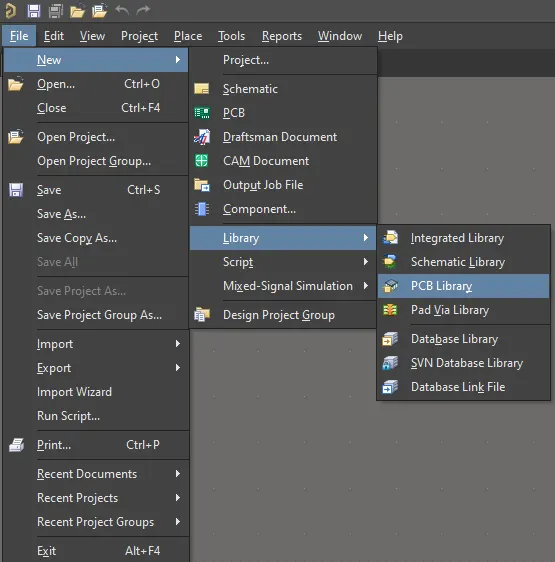Select Save As... in the File menu
The height and width of the screenshot is (562, 555).
(96, 214)
